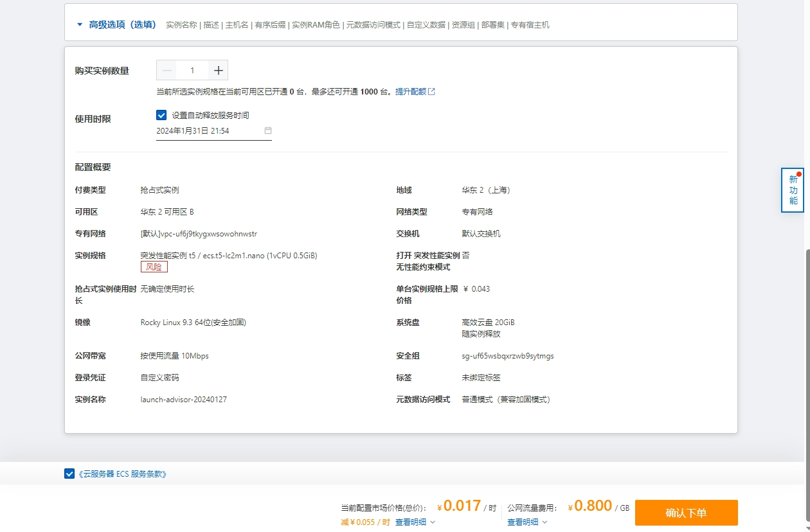Viewport: 810px width, 532px height.
Task: Expand 查看明细 under 公网流量费用
Action: coord(526,522)
